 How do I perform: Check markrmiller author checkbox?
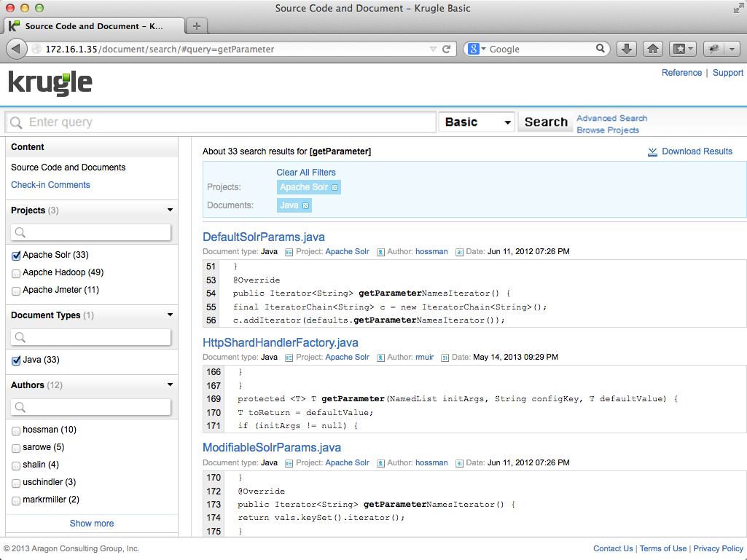pyautogui.click(x=16, y=500)
